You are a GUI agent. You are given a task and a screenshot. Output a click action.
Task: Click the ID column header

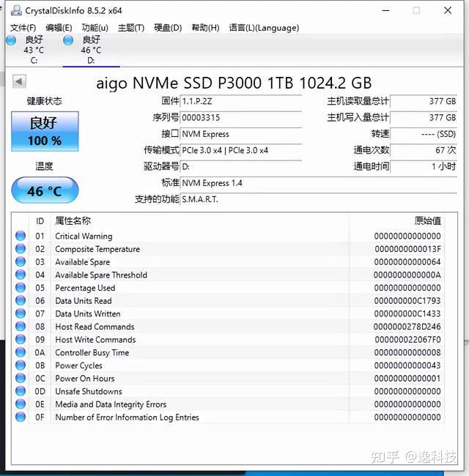pos(40,221)
